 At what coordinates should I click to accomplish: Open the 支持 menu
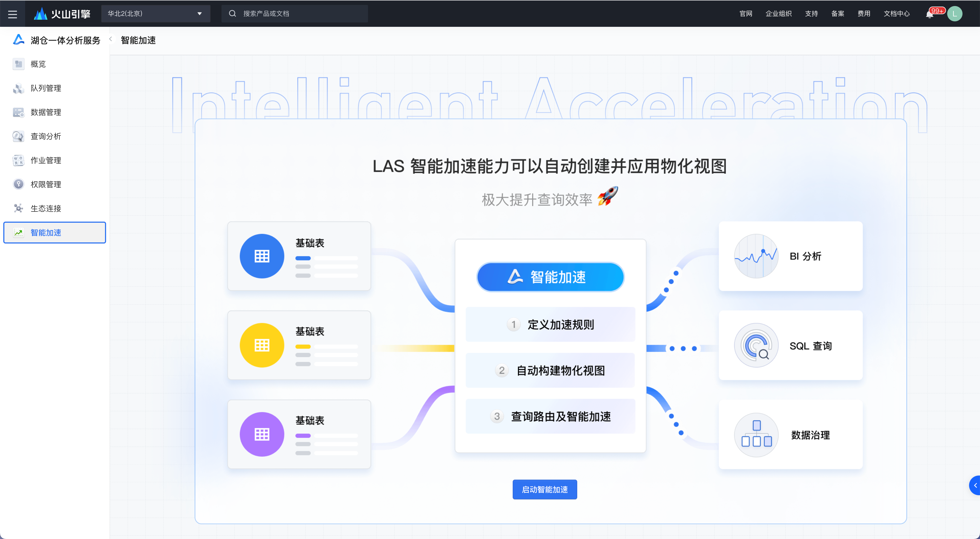click(812, 14)
